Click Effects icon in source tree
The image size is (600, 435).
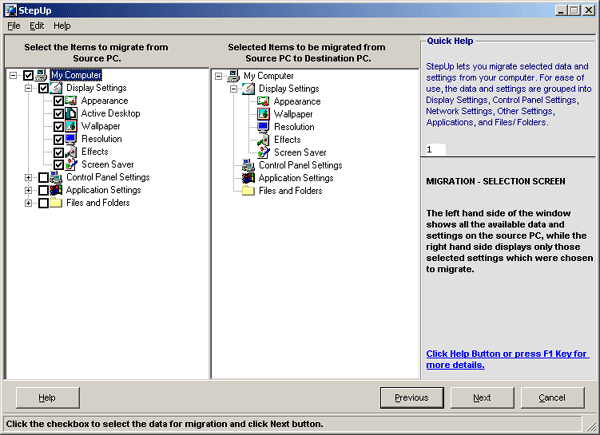pyautogui.click(x=71, y=152)
